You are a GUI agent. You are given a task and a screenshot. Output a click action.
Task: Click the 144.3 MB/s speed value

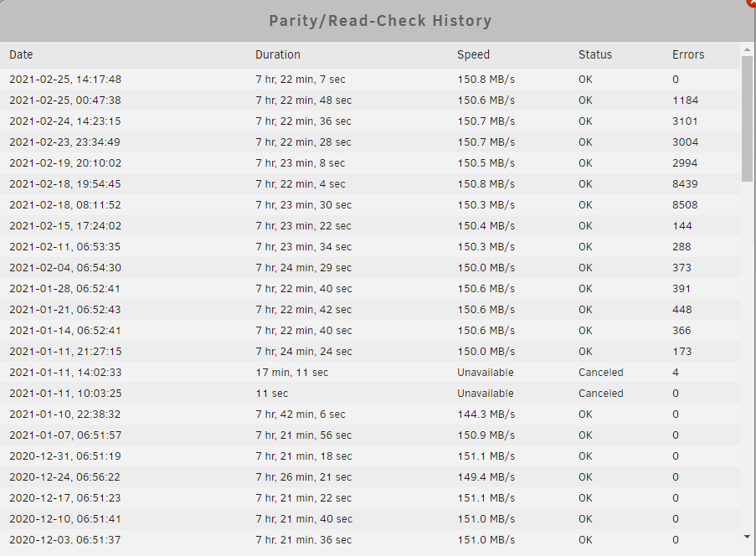[486, 414]
